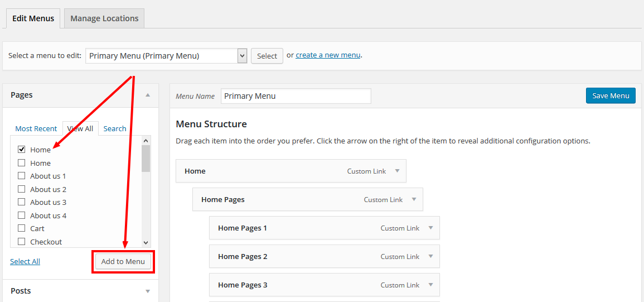Uncheck the checked Home page checkbox
644x302 pixels.
tap(21, 150)
